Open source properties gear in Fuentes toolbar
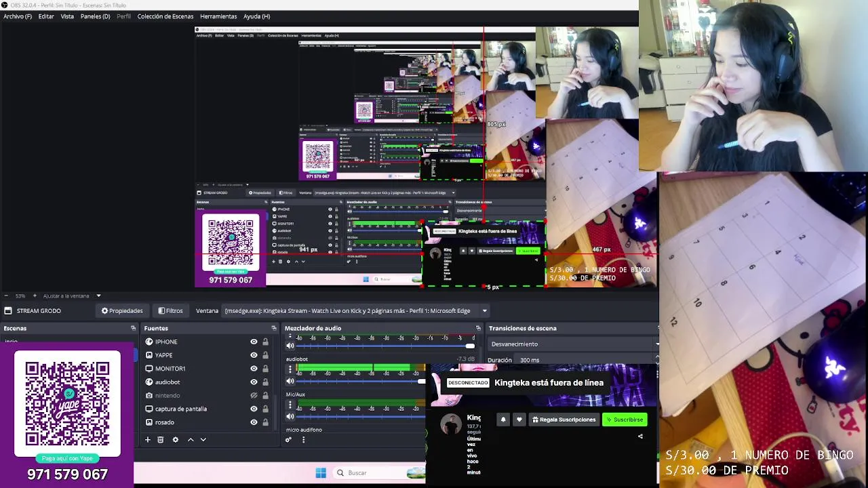Image resolution: width=868 pixels, height=488 pixels. (x=176, y=440)
